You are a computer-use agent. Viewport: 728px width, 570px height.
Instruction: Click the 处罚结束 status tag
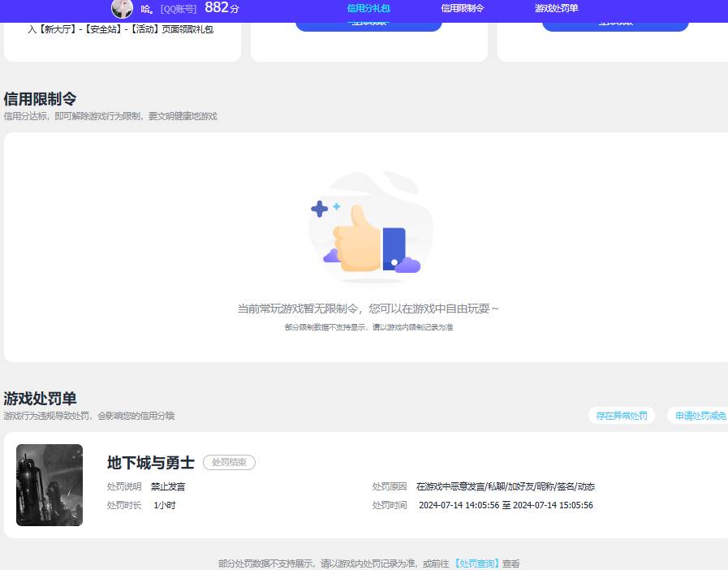pos(229,462)
